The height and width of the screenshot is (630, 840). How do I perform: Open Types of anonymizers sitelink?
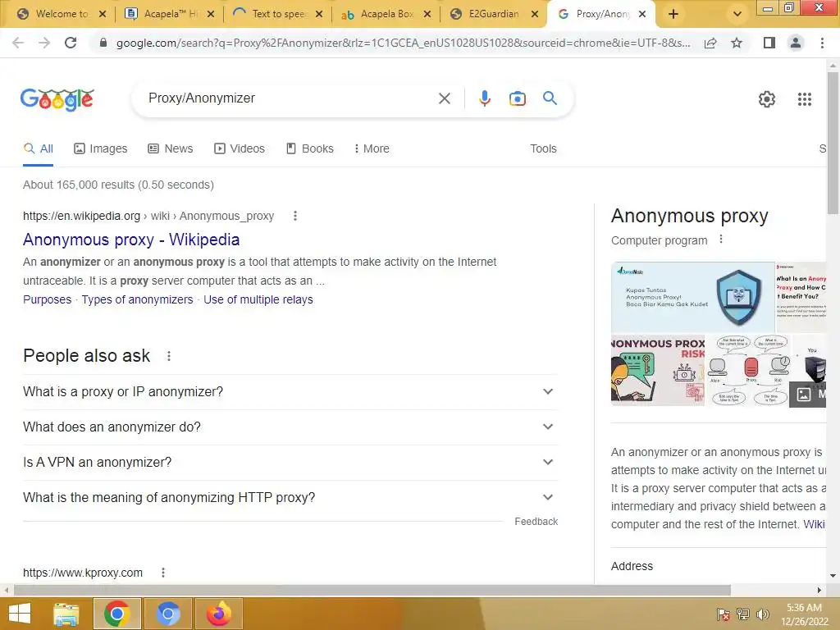137,299
